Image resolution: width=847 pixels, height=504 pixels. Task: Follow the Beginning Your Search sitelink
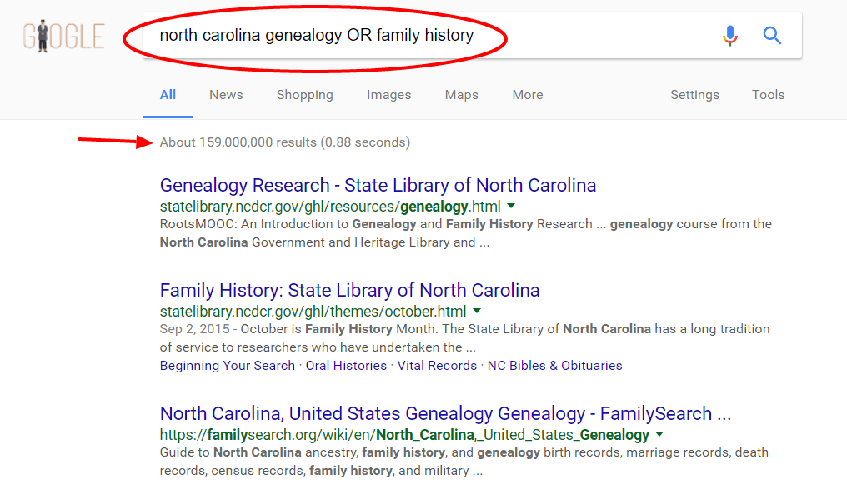228,366
